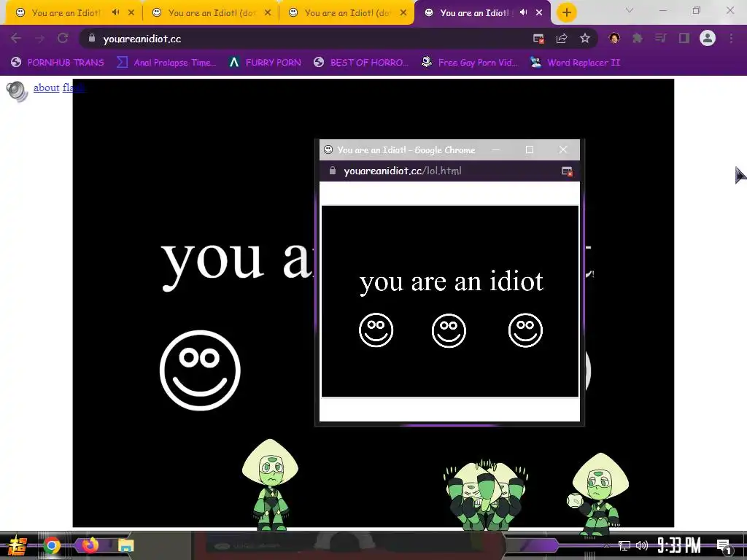The height and width of the screenshot is (560, 747).
Task: Close the first You are an Idiot tab
Action: 131,13
